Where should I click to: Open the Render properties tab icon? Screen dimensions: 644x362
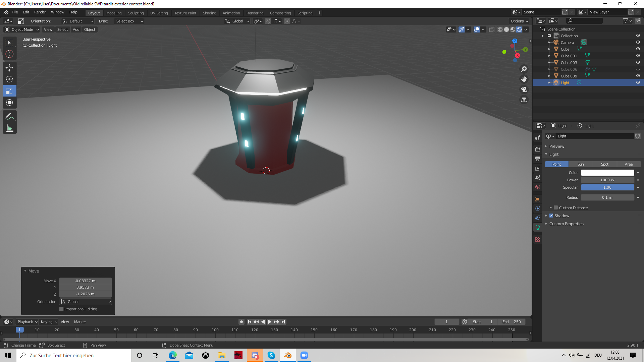point(538,149)
